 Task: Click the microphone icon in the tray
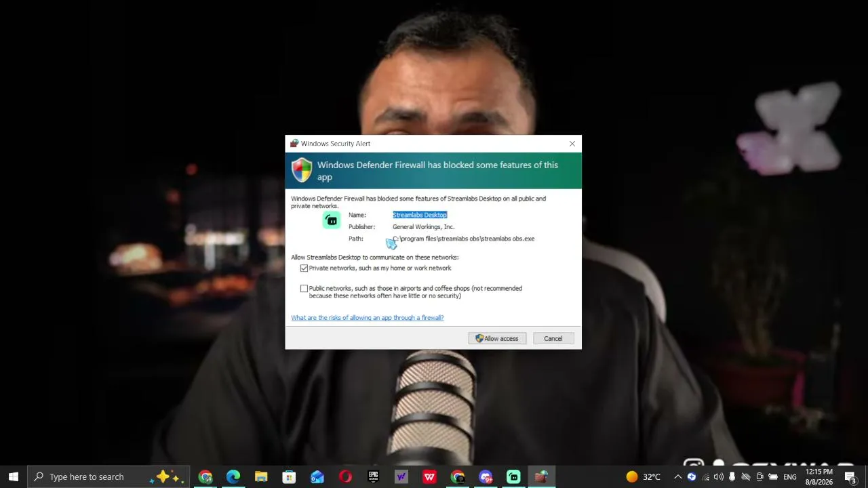coord(732,476)
